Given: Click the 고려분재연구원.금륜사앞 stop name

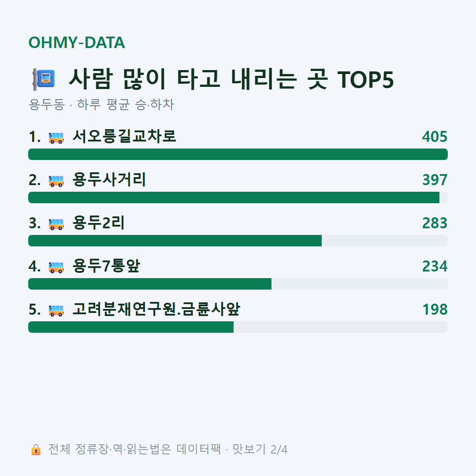Looking at the screenshot, I should tap(156, 309).
